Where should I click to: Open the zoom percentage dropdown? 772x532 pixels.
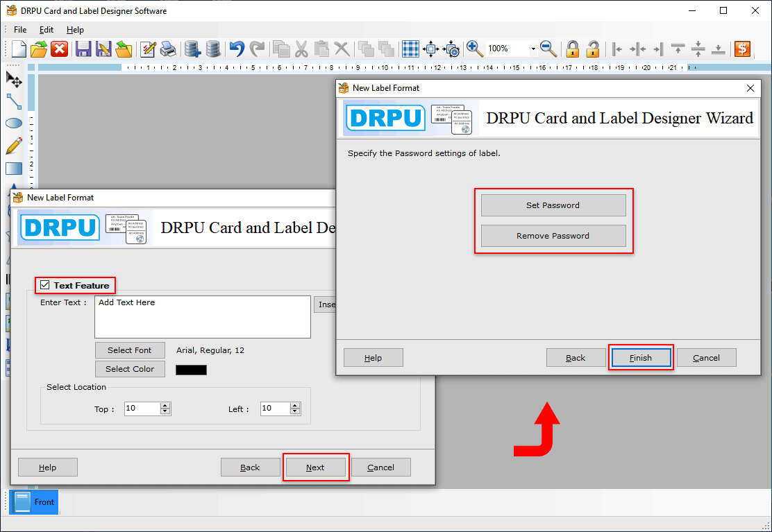pyautogui.click(x=533, y=49)
